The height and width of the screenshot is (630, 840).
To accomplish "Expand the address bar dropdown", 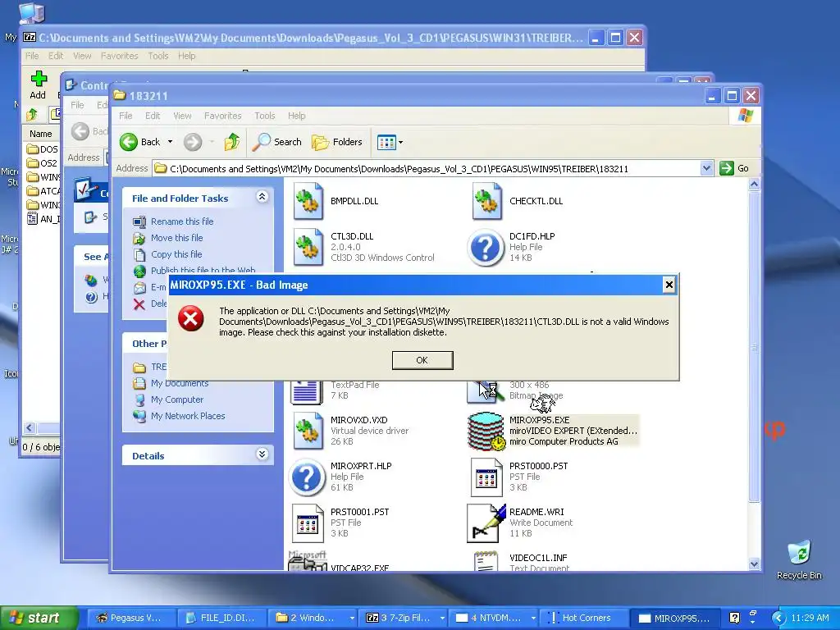I will [x=706, y=168].
